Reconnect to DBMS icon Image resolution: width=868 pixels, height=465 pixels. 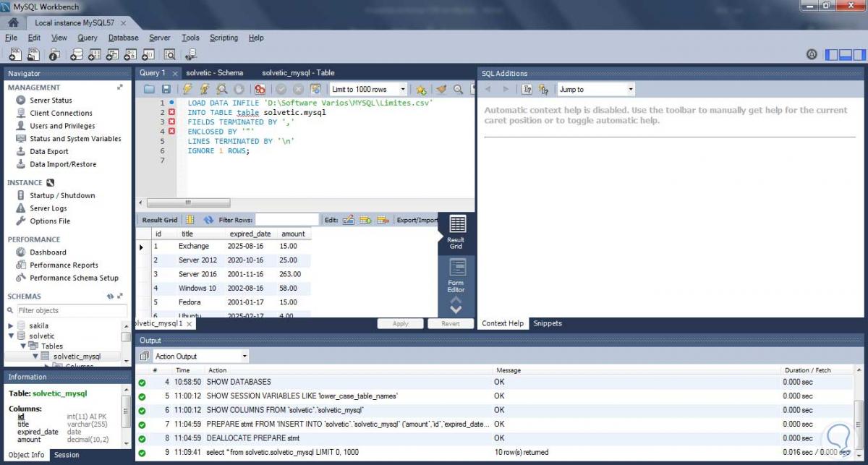pyautogui.click(x=191, y=54)
